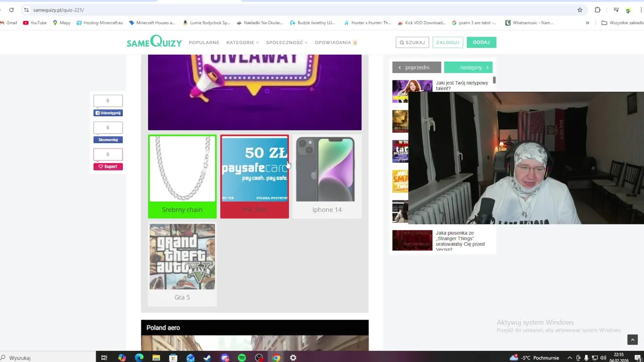Bookmark this page with the star icon
This screenshot has height=362, width=644.
click(580, 10)
